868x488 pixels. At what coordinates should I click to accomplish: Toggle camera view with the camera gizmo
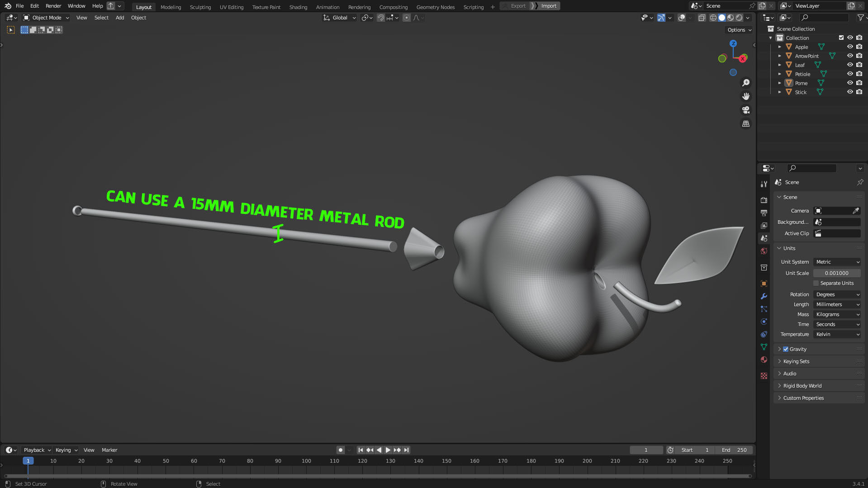coord(746,110)
